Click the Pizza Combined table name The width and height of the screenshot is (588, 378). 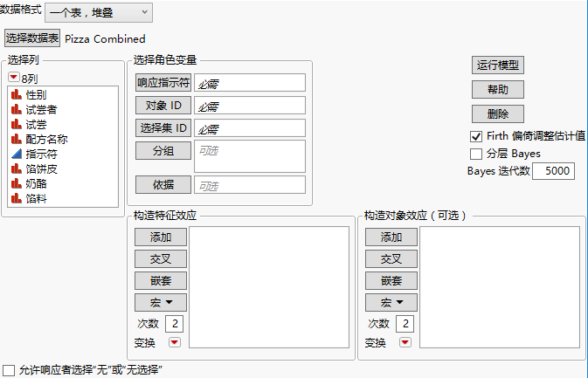click(x=105, y=38)
